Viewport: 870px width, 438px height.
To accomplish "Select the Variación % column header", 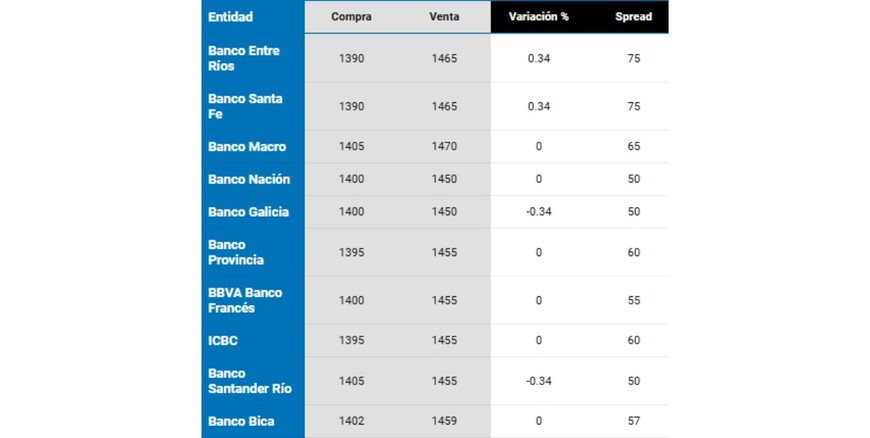I will 538,17.
